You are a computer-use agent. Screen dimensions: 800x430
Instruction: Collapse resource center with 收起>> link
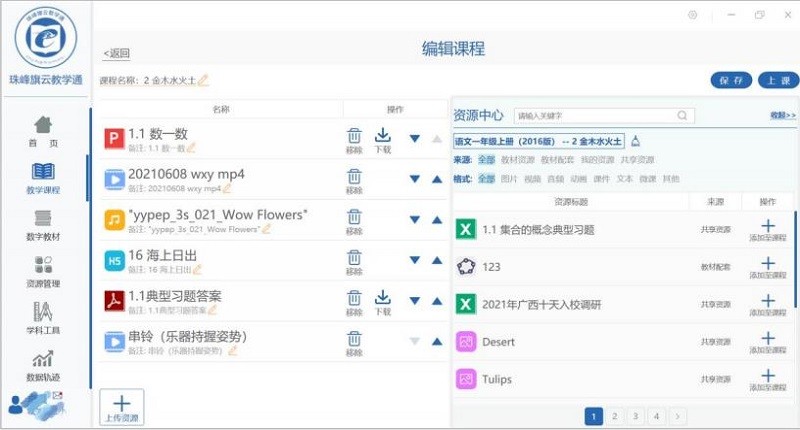783,116
